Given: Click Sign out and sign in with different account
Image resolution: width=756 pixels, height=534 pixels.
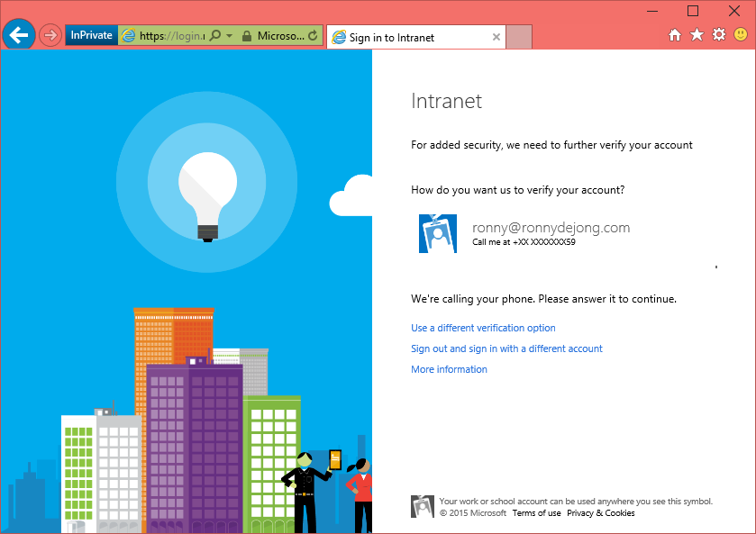Looking at the screenshot, I should click(506, 348).
